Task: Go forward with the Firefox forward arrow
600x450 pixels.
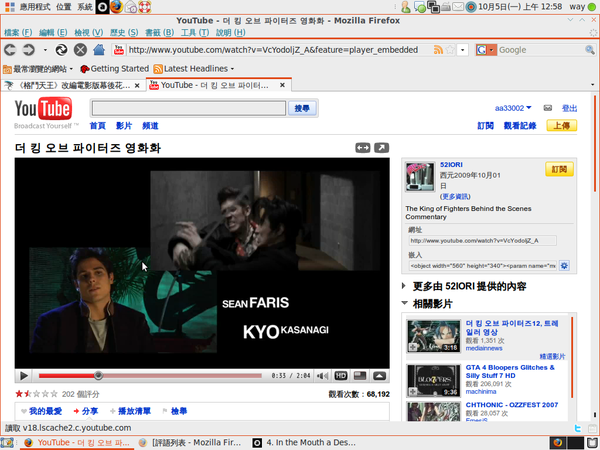Action: (x=29, y=50)
